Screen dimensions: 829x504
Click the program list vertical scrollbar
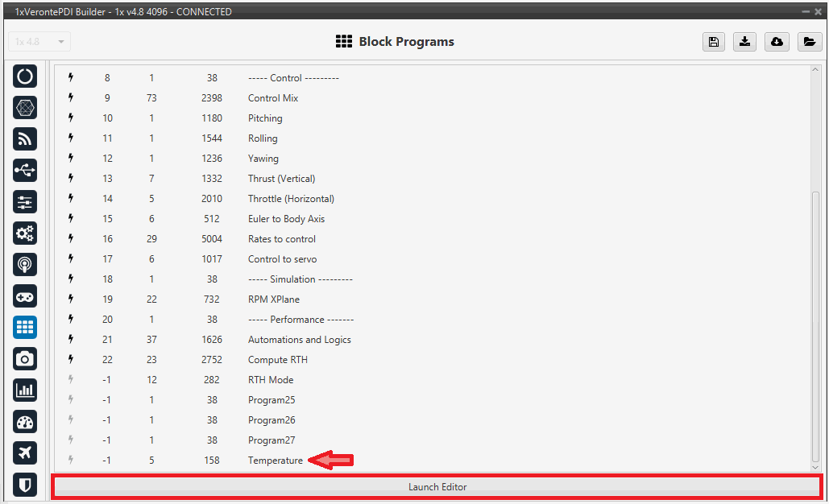point(815,322)
